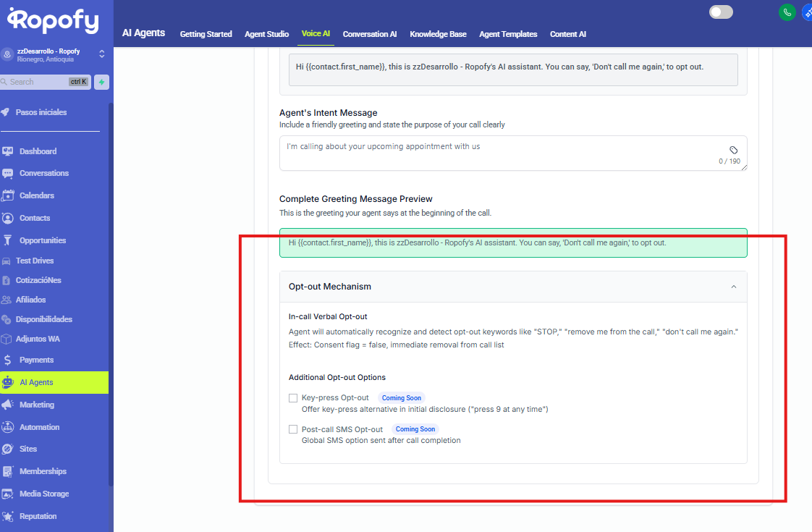Open the Knowledge Base tab
This screenshot has height=532, width=812.
pyautogui.click(x=438, y=34)
